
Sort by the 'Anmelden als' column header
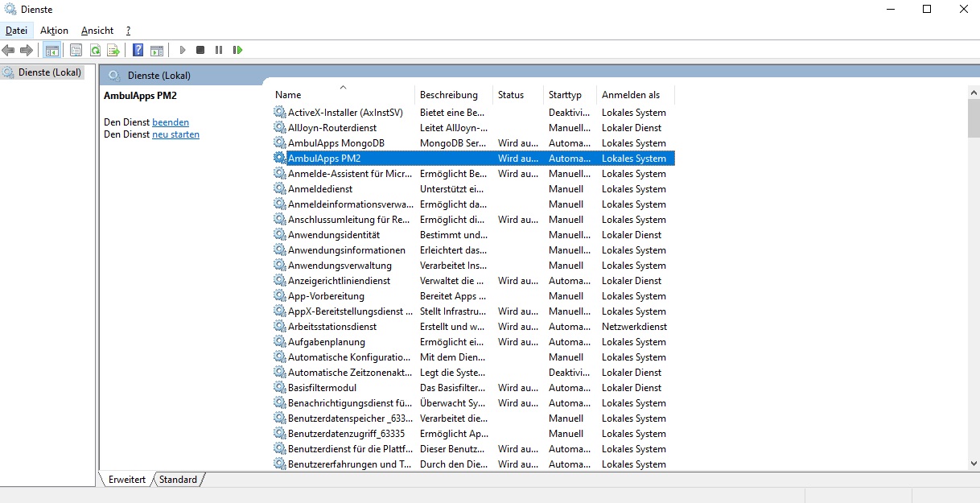(636, 95)
